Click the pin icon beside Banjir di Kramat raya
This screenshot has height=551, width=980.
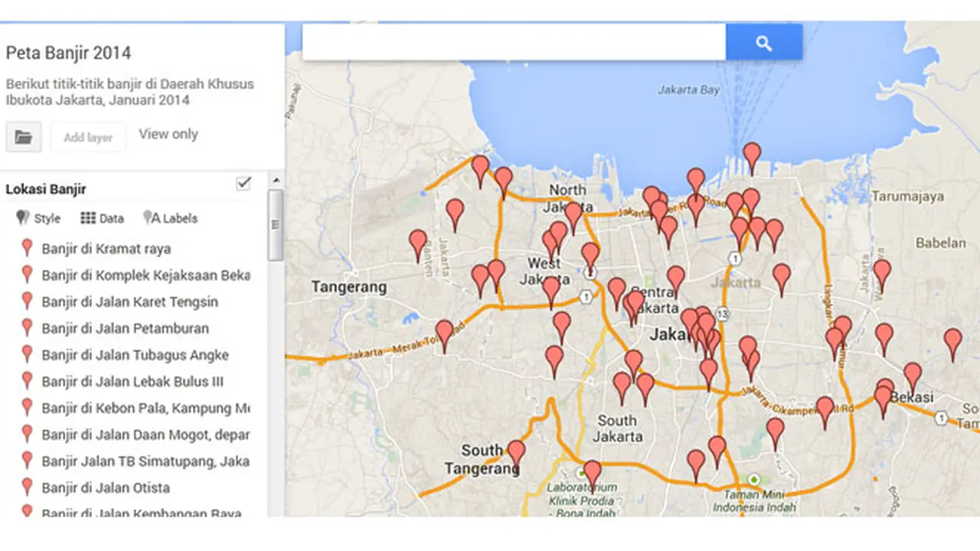point(28,248)
